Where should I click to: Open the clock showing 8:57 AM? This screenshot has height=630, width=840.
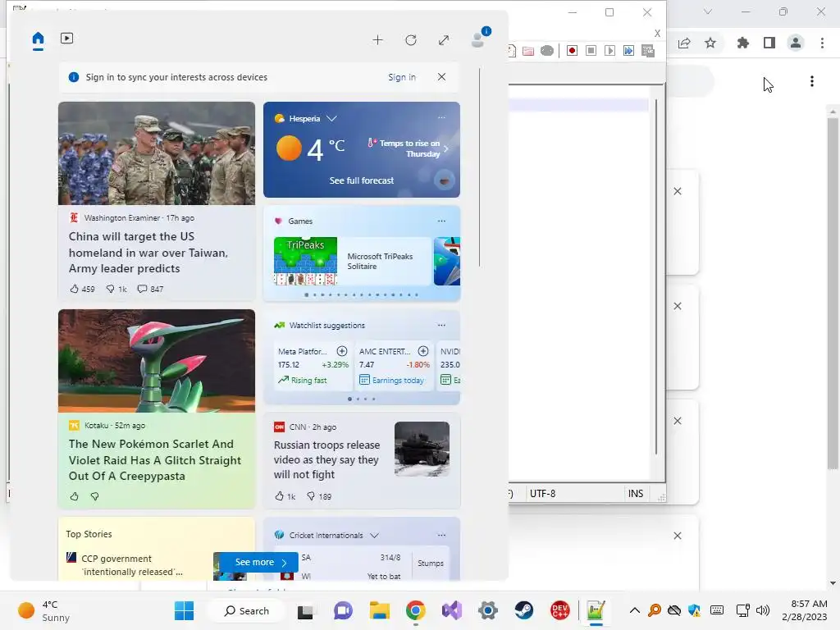pyautogui.click(x=804, y=610)
